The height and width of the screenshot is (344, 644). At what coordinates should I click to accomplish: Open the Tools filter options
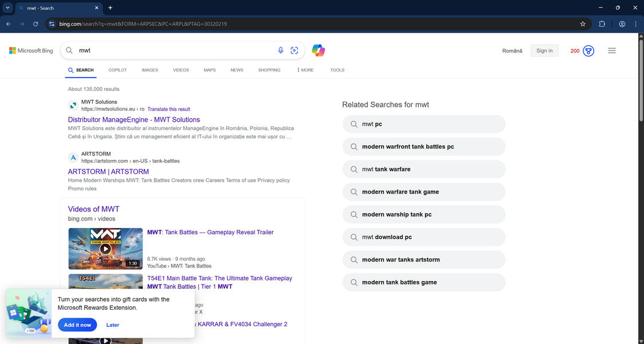tap(337, 70)
